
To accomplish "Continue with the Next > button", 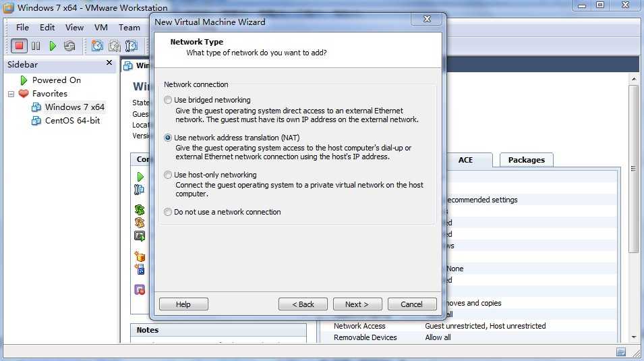I will pyautogui.click(x=357, y=304).
